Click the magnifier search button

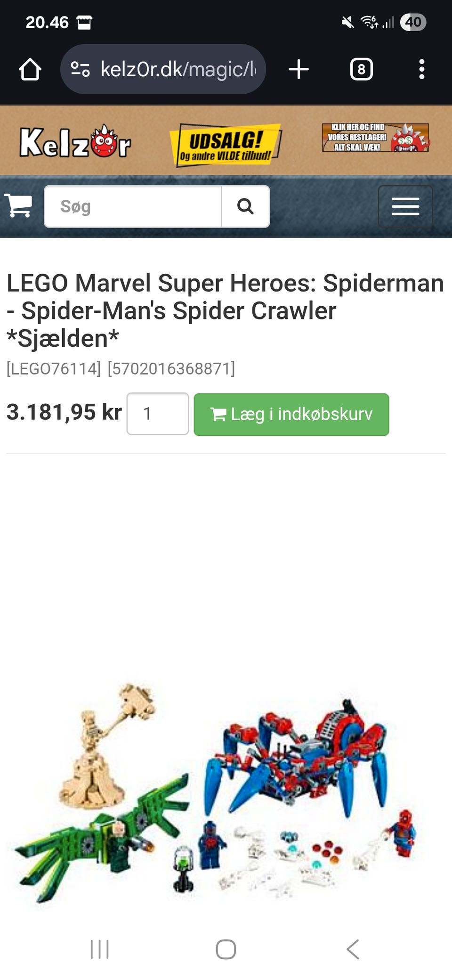click(245, 206)
